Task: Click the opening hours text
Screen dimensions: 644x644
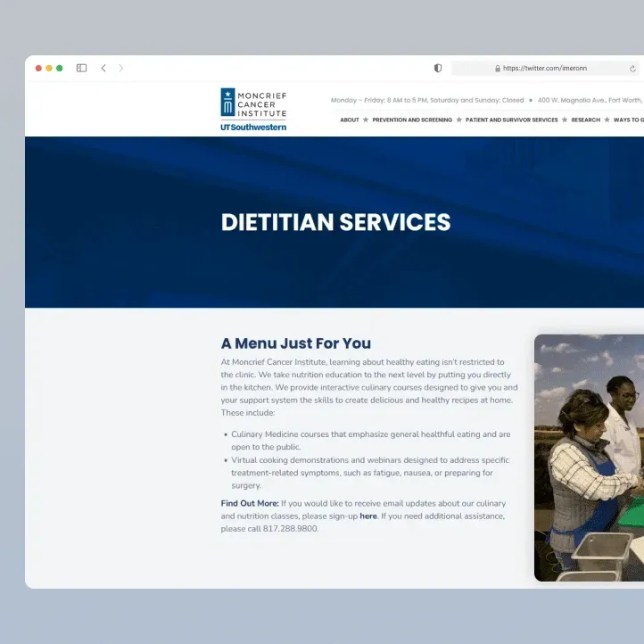Action: (x=427, y=100)
